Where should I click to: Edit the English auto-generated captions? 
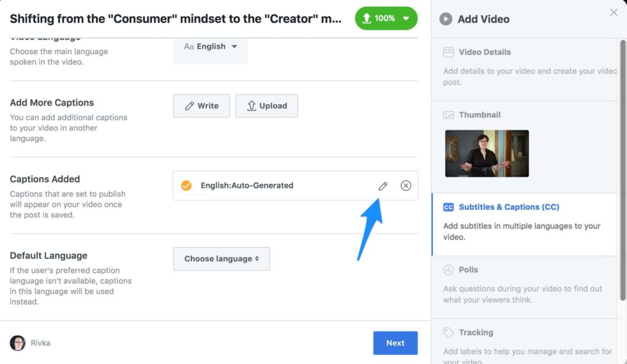click(383, 186)
